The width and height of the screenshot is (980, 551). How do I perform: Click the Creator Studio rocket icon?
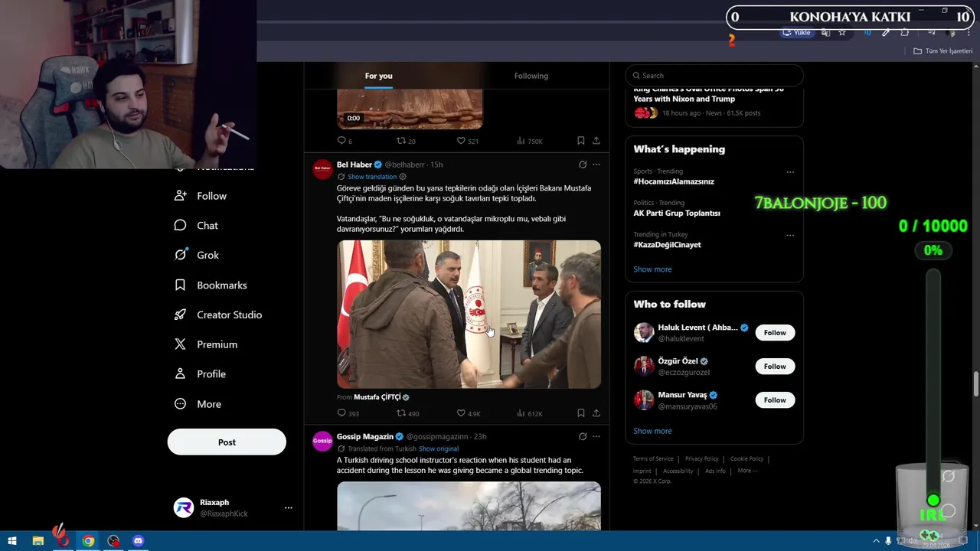[180, 315]
